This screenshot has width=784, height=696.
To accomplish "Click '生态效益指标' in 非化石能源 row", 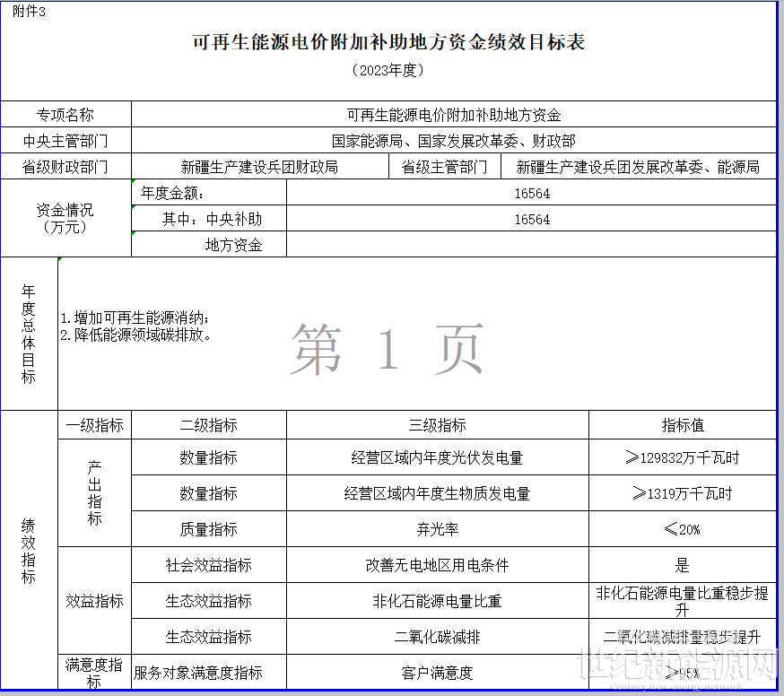I will (x=208, y=601).
